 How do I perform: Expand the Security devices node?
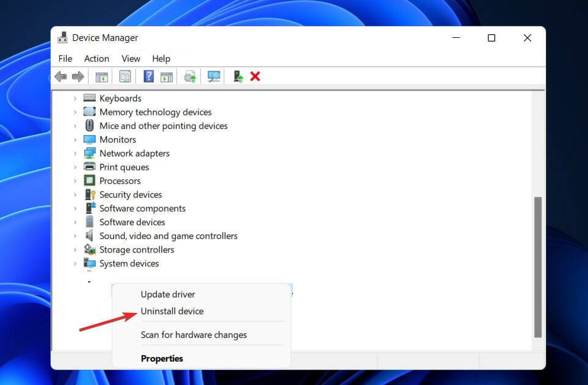click(x=75, y=195)
